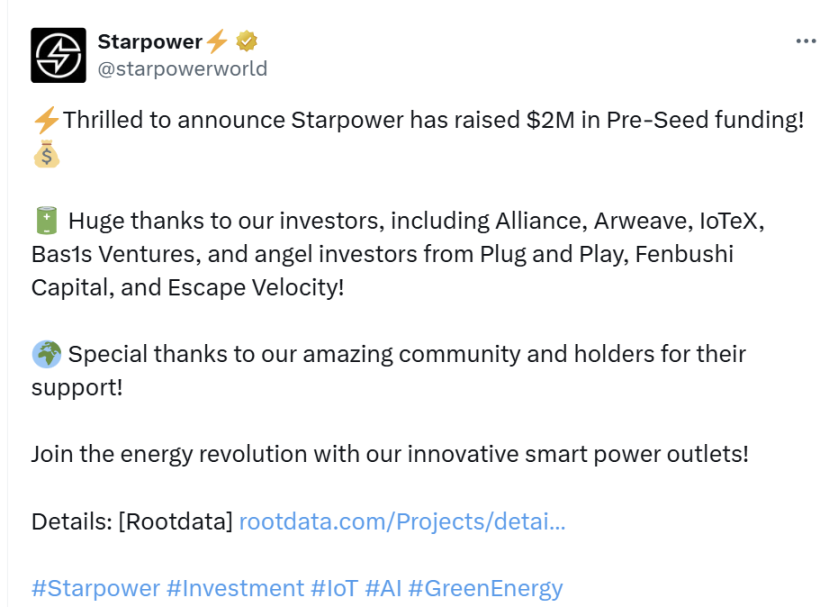Click the green battery emoji
The image size is (820, 607).
pyautogui.click(x=46, y=221)
